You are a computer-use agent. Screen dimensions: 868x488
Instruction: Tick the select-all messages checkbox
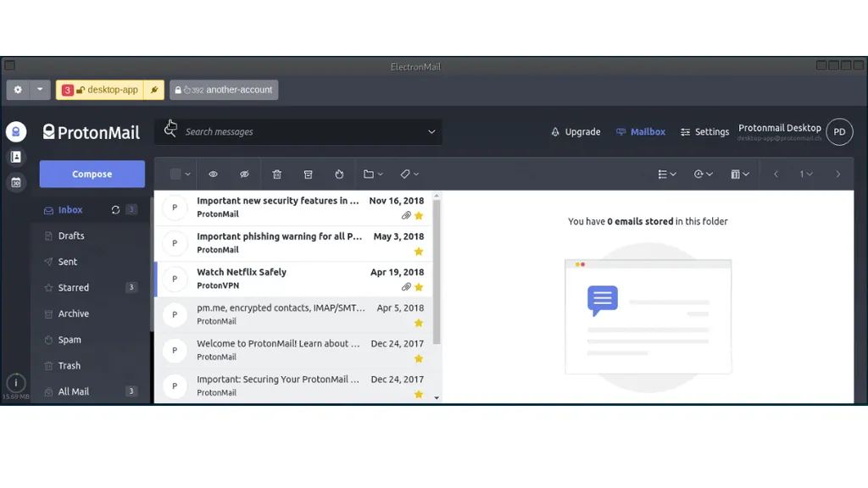coord(175,174)
